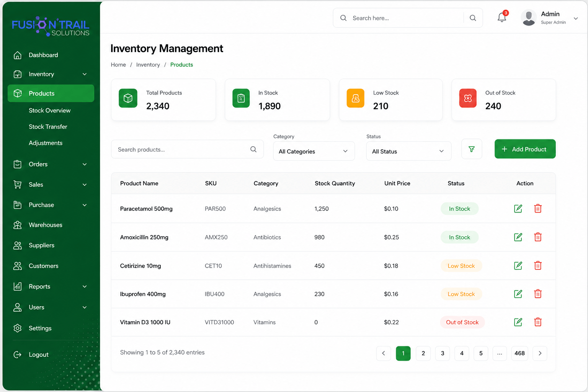Click the Fusion Trail Solutions logo
Screen dimensions: 588x392
click(51, 26)
